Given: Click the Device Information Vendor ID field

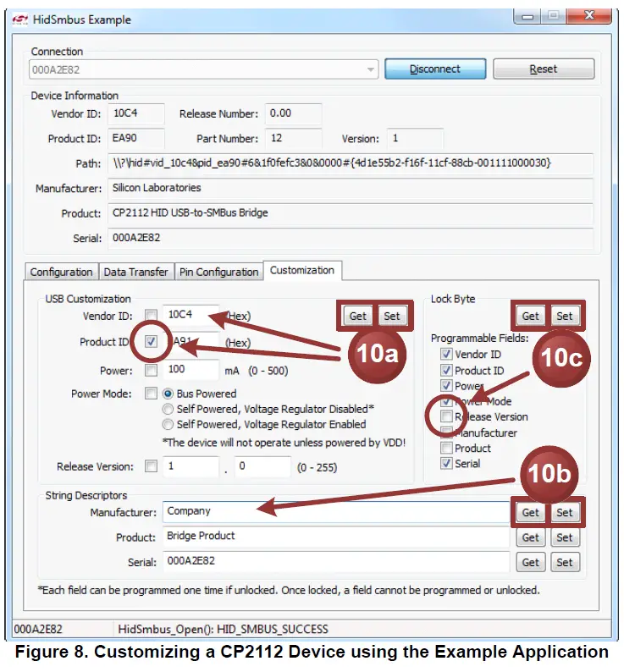Looking at the screenshot, I should pos(136,113).
